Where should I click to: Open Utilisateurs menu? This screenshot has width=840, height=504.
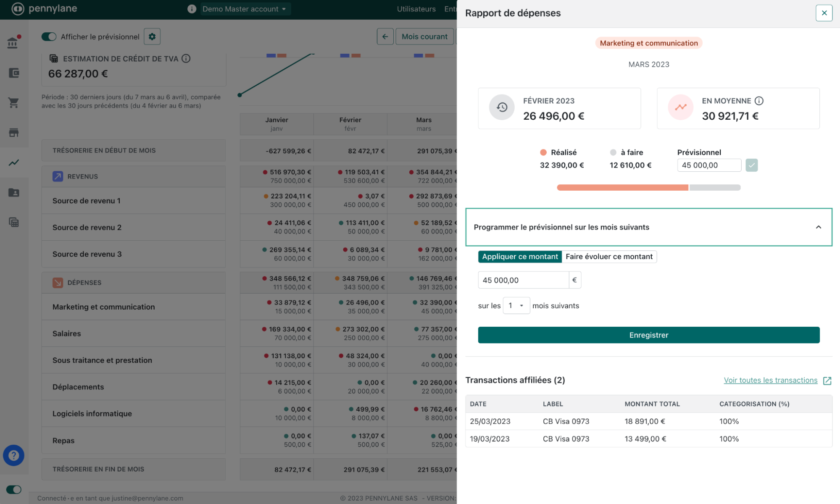pyautogui.click(x=416, y=9)
